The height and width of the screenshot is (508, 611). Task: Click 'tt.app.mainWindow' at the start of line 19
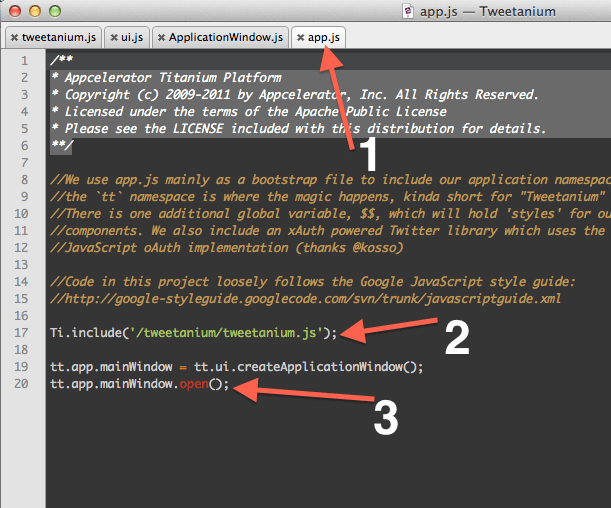point(111,367)
